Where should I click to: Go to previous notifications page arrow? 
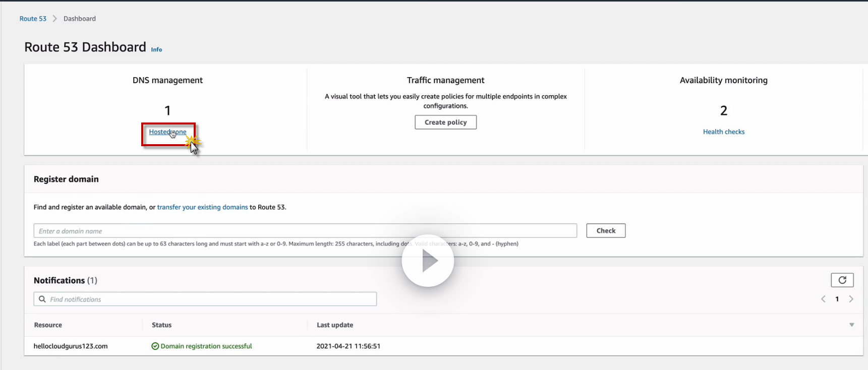823,299
